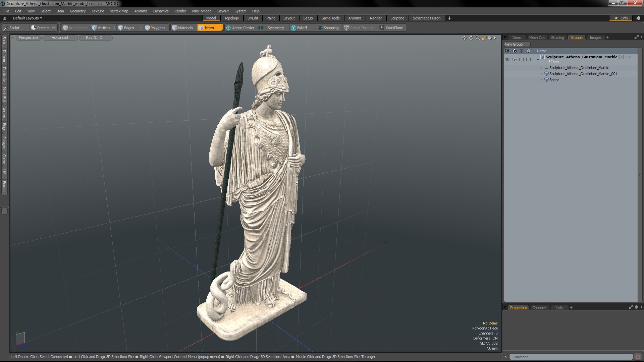Toggle the small box button in left sidebar
Viewport: 644px width, 362px height.
(x=4, y=211)
